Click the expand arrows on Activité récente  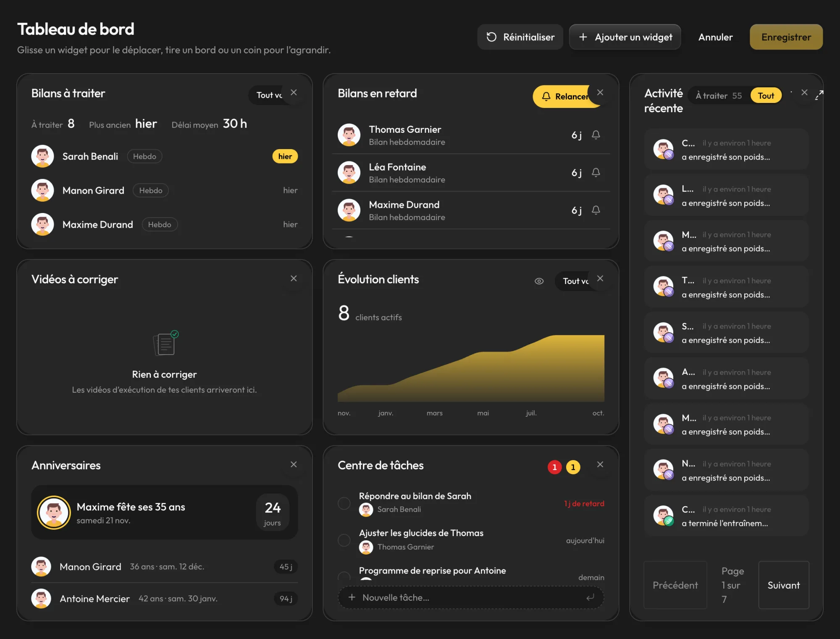tap(819, 95)
